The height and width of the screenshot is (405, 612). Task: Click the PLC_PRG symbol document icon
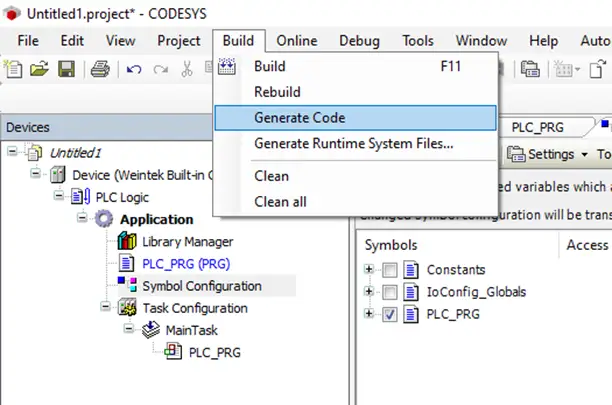(411, 314)
